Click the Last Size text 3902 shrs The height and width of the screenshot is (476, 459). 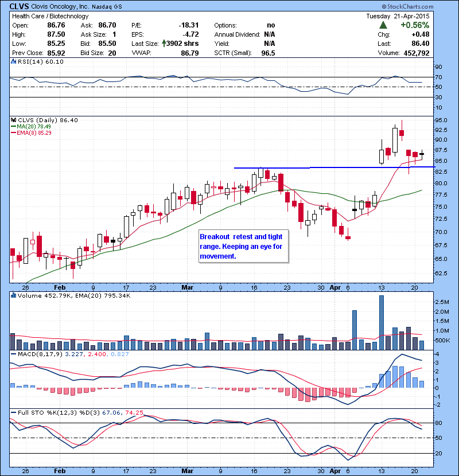coord(182,44)
